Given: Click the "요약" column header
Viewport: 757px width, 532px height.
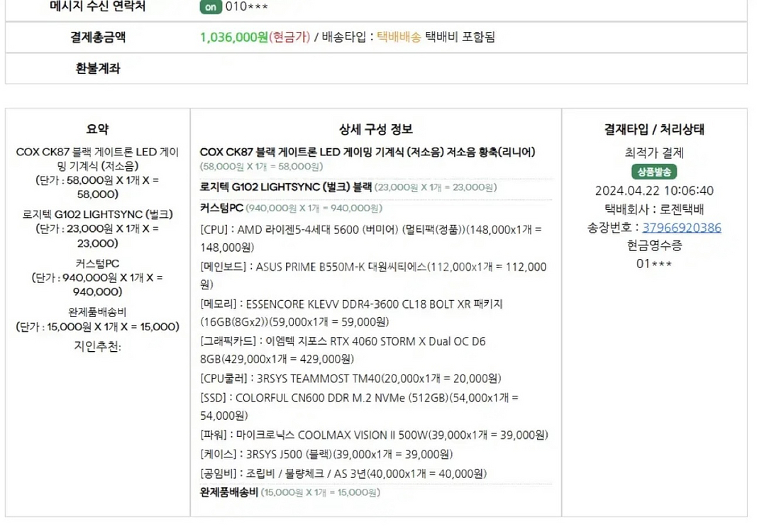Looking at the screenshot, I should (97, 129).
